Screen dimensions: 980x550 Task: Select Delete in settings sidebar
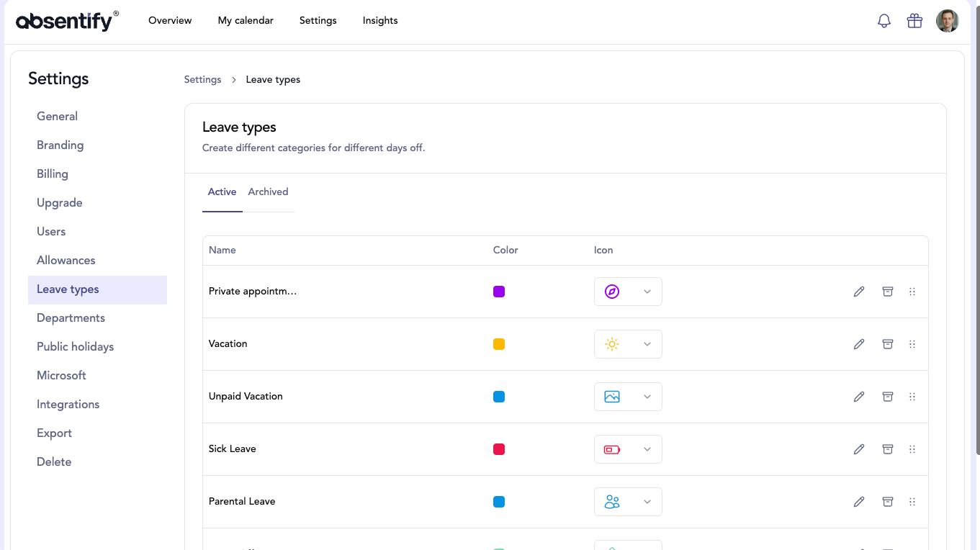click(x=97, y=462)
